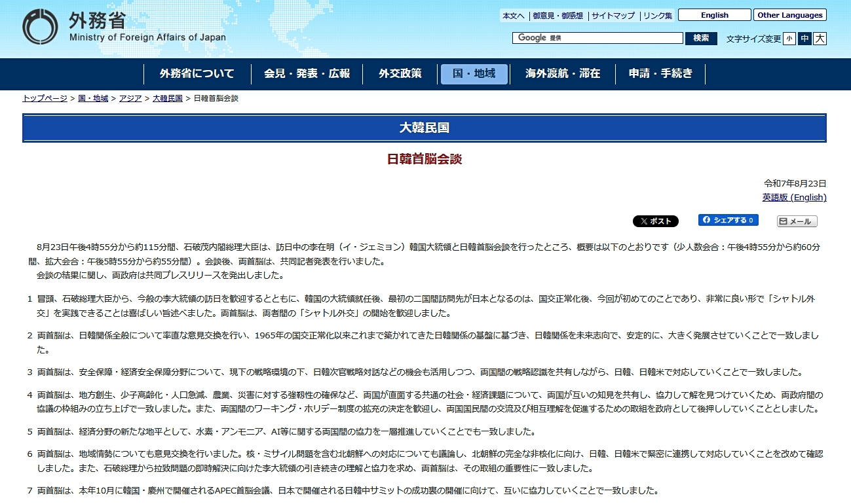
Task: Set text size to small 小
Action: (x=789, y=39)
